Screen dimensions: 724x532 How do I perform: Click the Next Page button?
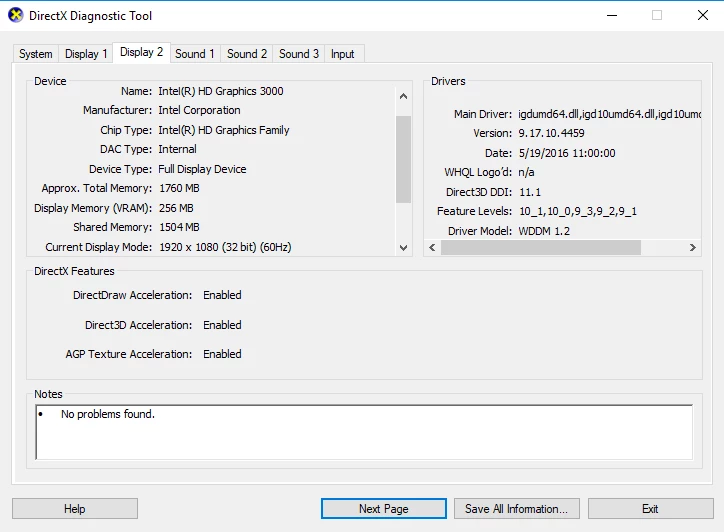tap(384, 508)
